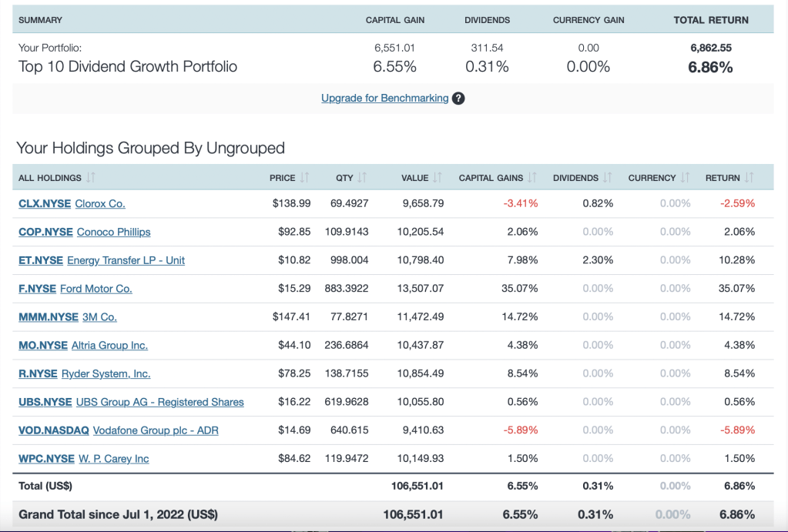The width and height of the screenshot is (788, 532).
Task: Select Energy Transfer LP - Unit holding
Action: pos(126,260)
